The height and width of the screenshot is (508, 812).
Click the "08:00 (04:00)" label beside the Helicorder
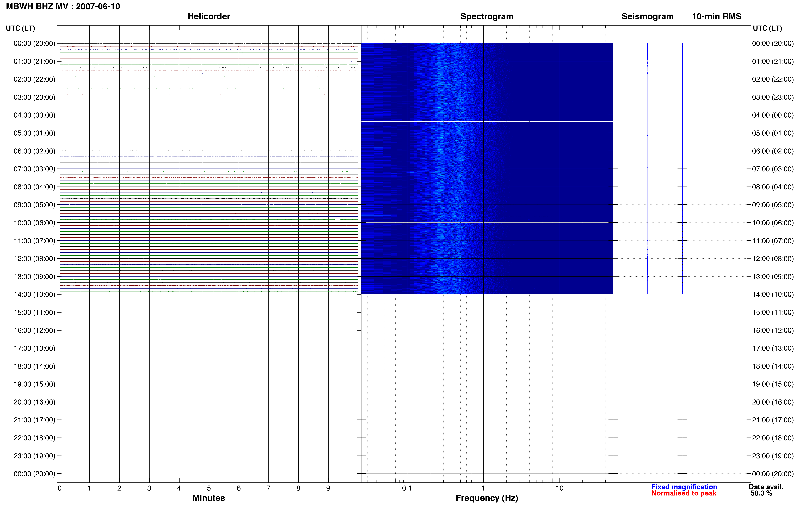[34, 187]
